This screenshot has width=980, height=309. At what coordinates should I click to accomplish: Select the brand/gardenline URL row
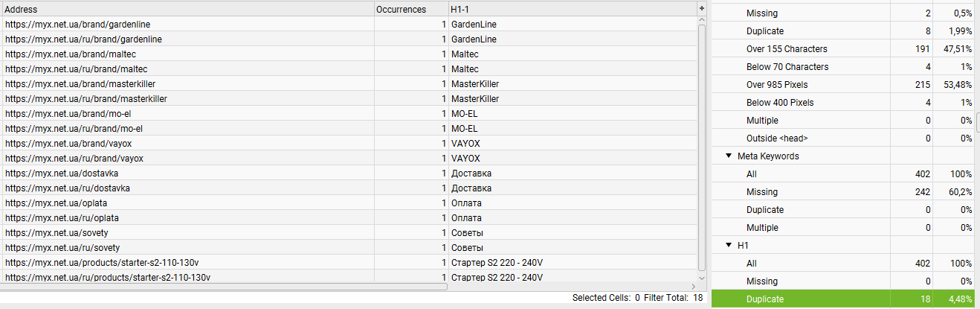[349, 24]
